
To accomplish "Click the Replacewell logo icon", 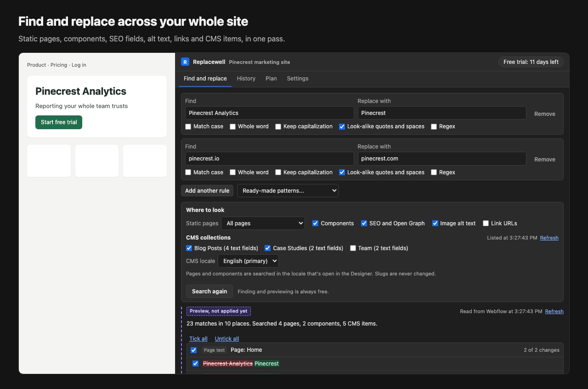I will [x=185, y=62].
